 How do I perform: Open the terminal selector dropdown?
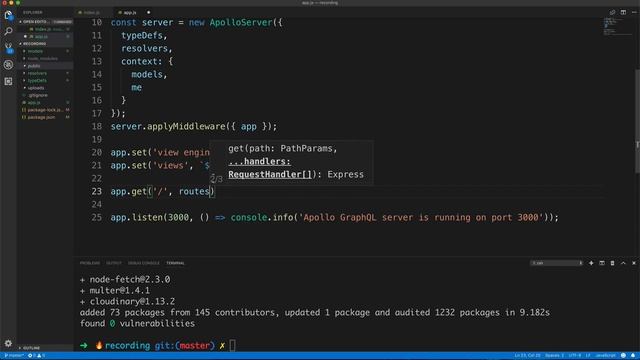click(557, 263)
